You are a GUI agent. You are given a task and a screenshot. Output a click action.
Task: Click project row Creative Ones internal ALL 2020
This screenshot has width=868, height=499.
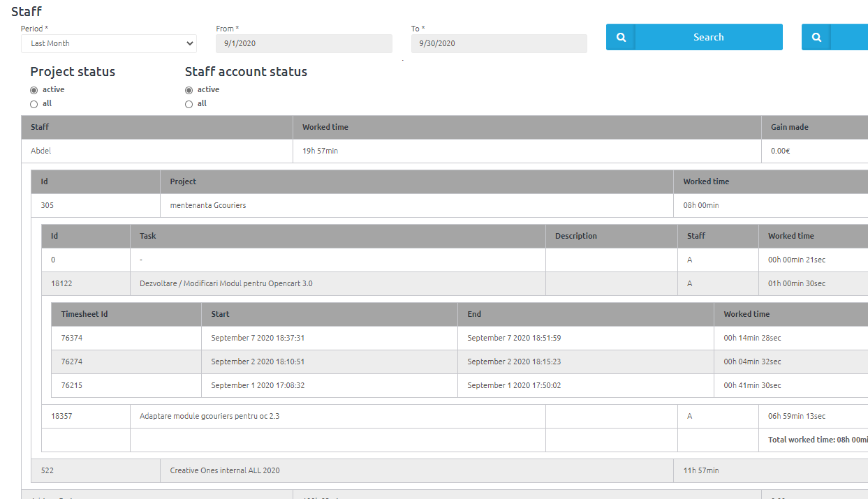coord(450,470)
